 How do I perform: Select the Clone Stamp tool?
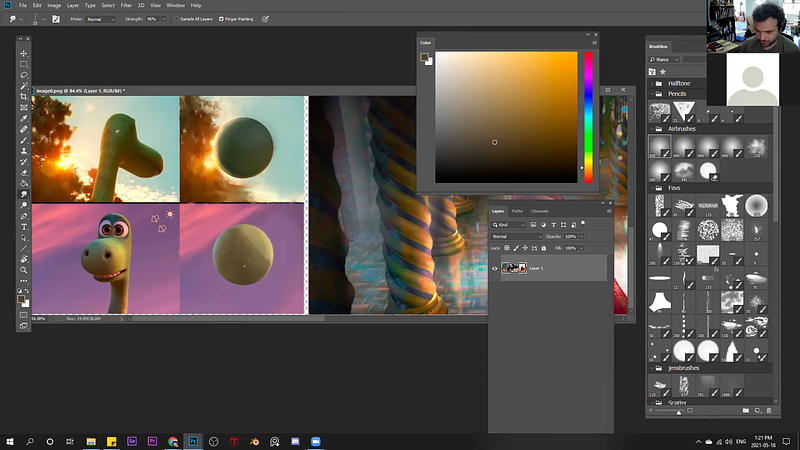(x=23, y=151)
